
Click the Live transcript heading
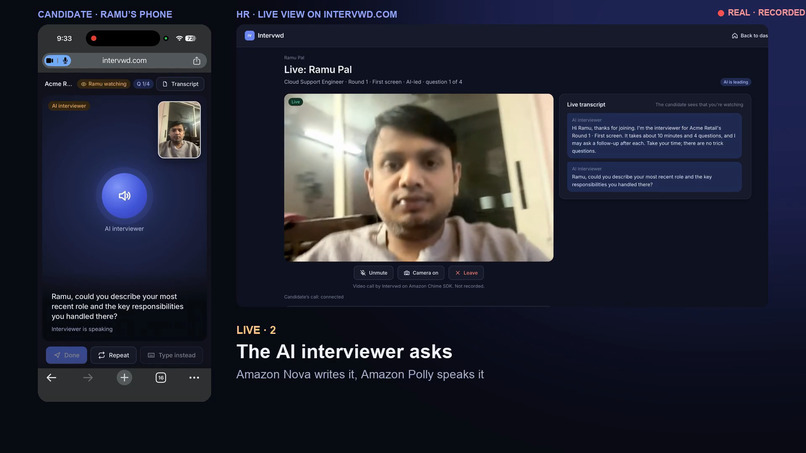pyautogui.click(x=586, y=104)
